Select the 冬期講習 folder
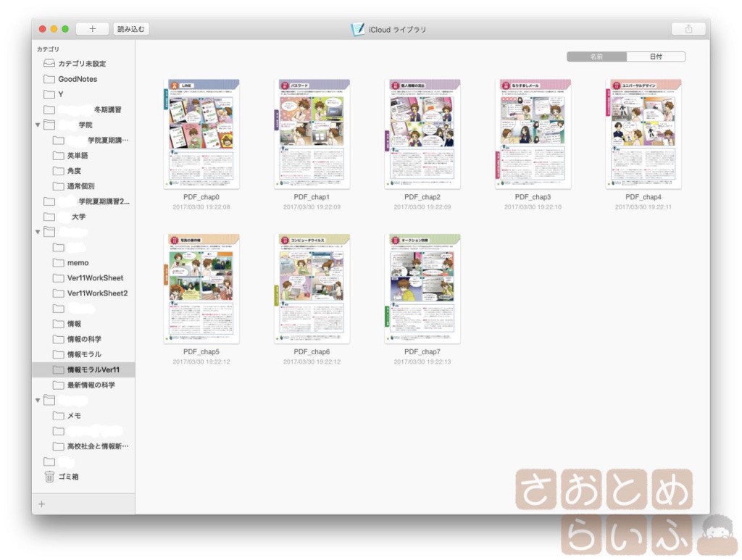The height and width of the screenshot is (560, 742). [x=83, y=109]
